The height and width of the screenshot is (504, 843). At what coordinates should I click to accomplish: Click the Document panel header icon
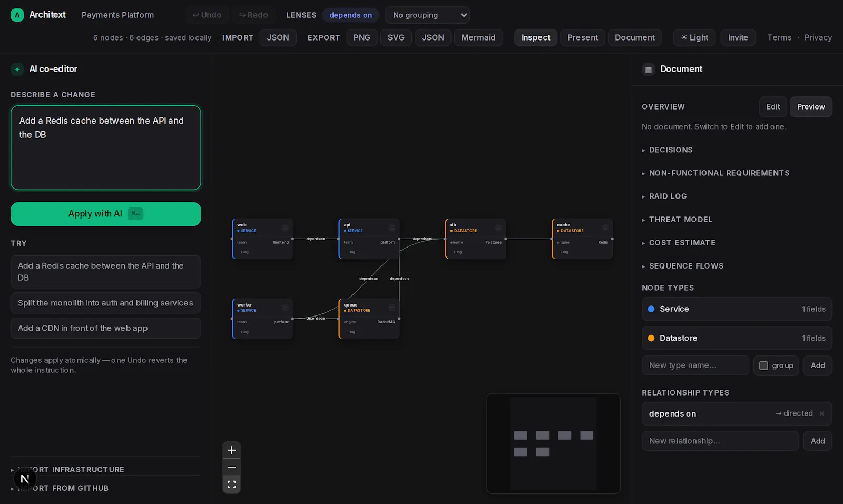click(x=649, y=70)
